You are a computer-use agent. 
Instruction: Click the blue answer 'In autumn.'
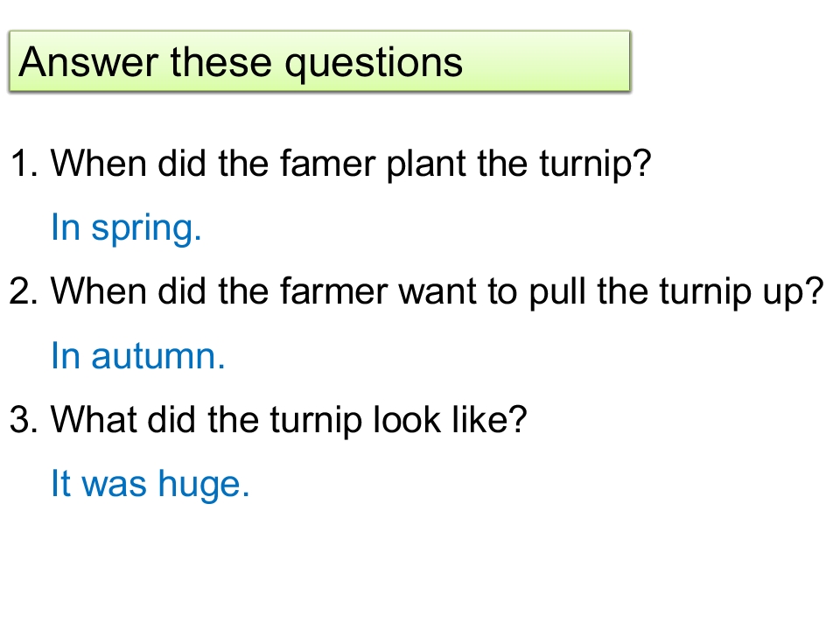(137, 356)
